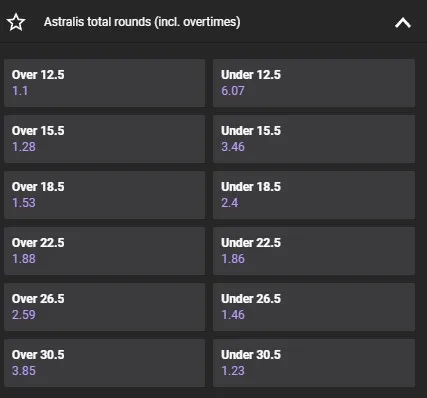
Task: Add Under 26.5 at 1.46 to betslip
Action: pos(314,307)
